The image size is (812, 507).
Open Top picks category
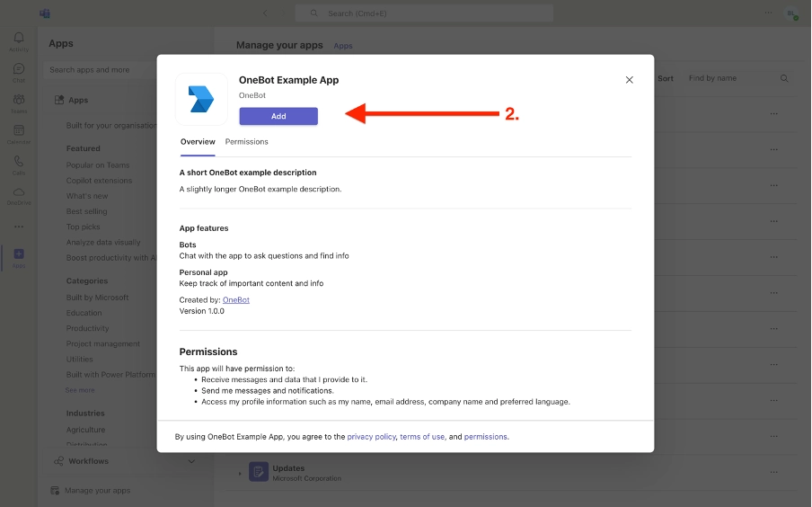(x=83, y=227)
